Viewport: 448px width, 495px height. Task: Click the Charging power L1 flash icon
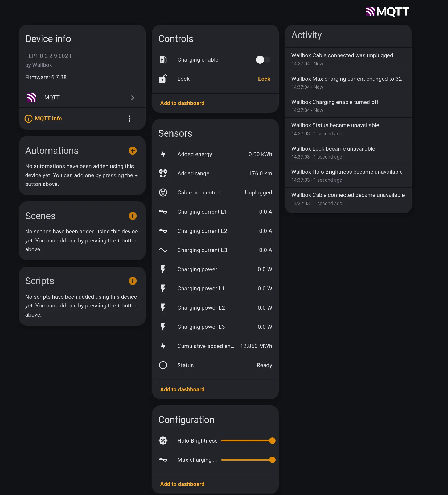pos(163,289)
